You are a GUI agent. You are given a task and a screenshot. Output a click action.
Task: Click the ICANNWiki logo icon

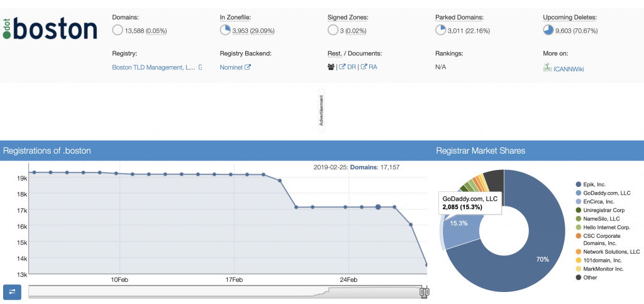547,68
